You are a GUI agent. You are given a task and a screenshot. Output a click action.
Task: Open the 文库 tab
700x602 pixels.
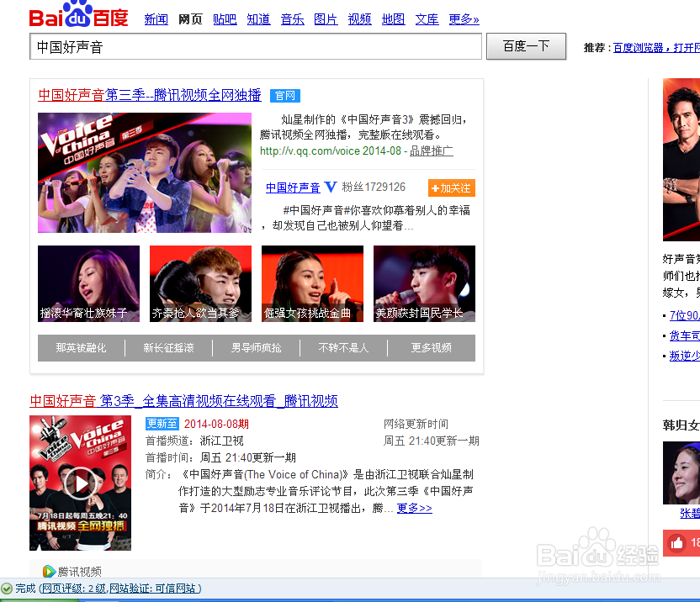[x=427, y=19]
